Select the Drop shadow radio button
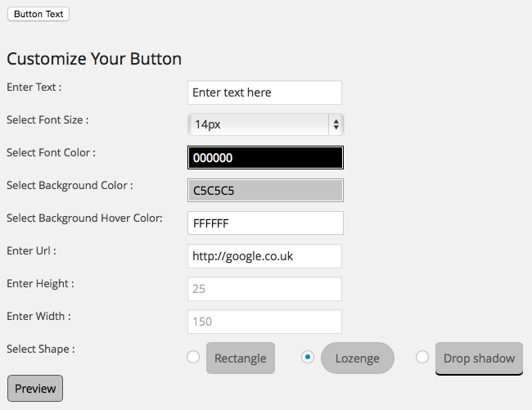Image resolution: width=532 pixels, height=410 pixels. [x=422, y=357]
